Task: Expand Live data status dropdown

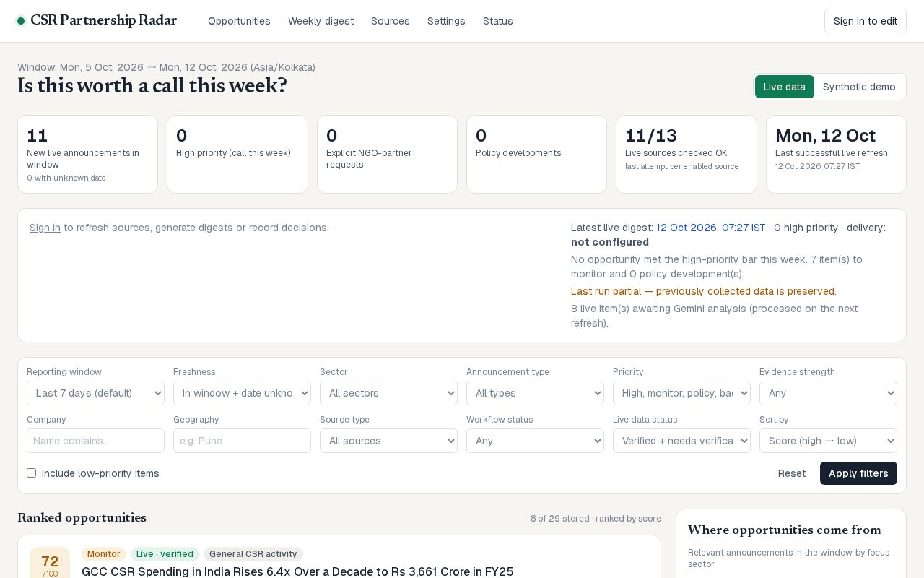Action: pos(681,441)
